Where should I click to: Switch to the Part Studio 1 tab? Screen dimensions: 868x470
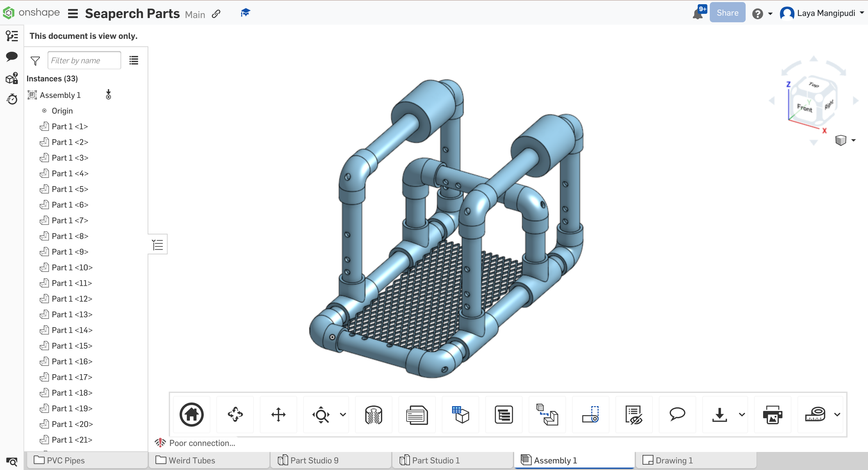[435, 460]
